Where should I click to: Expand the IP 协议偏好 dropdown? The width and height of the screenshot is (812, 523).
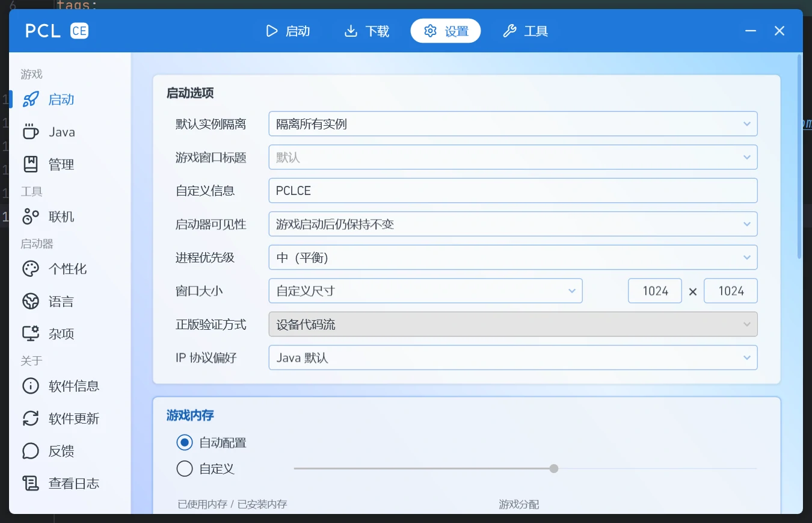click(513, 358)
